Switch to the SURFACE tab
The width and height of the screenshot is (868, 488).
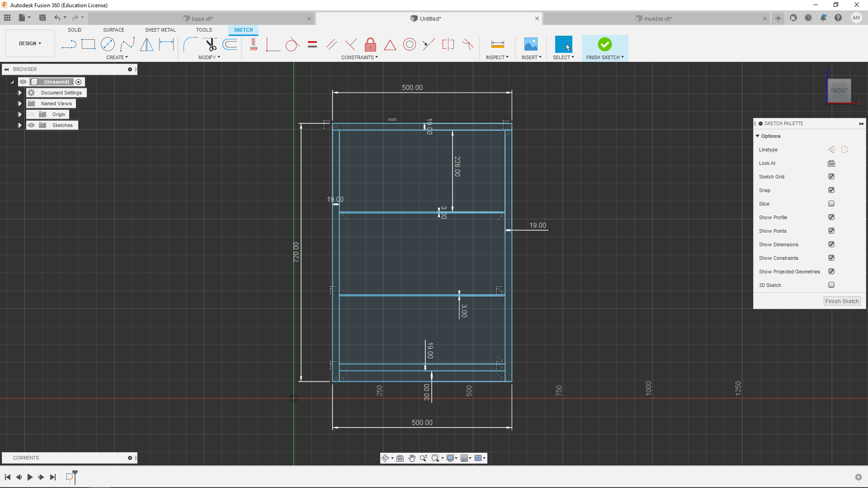click(x=113, y=30)
